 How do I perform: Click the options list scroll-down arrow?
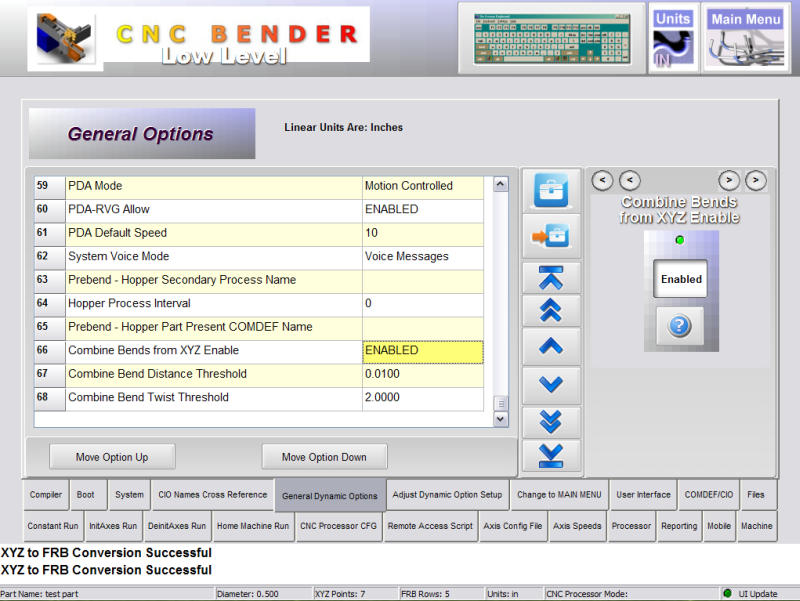point(502,420)
